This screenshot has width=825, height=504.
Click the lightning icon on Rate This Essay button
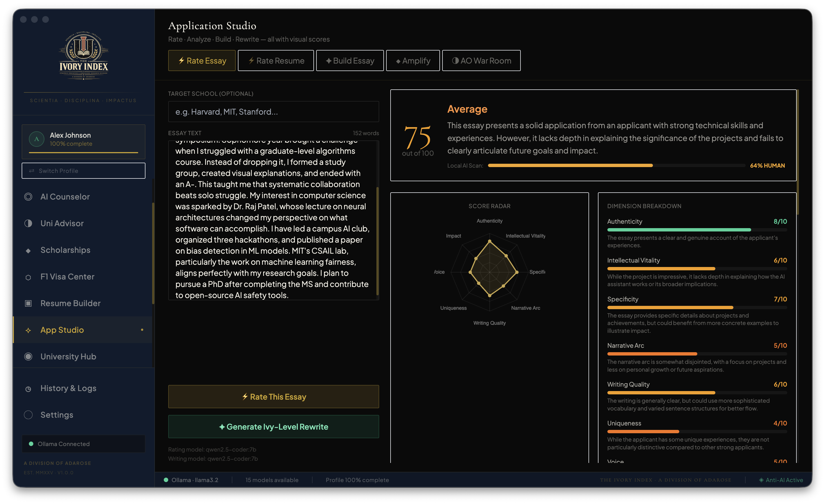(x=245, y=397)
